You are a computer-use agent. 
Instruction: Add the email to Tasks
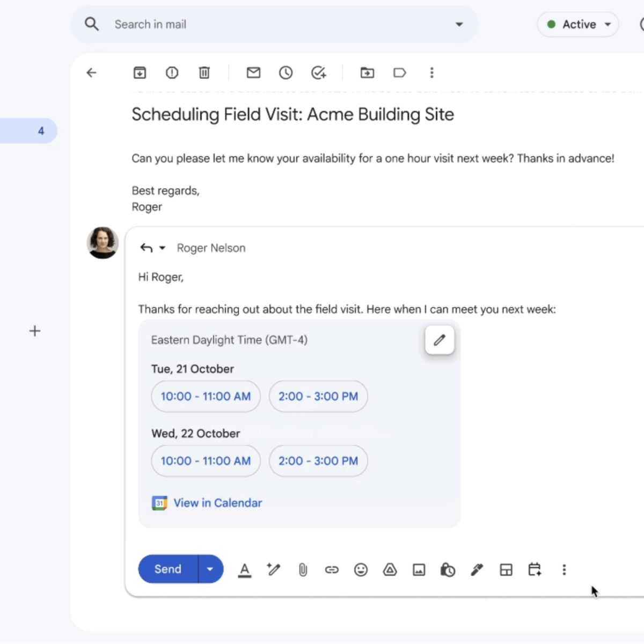(x=319, y=72)
